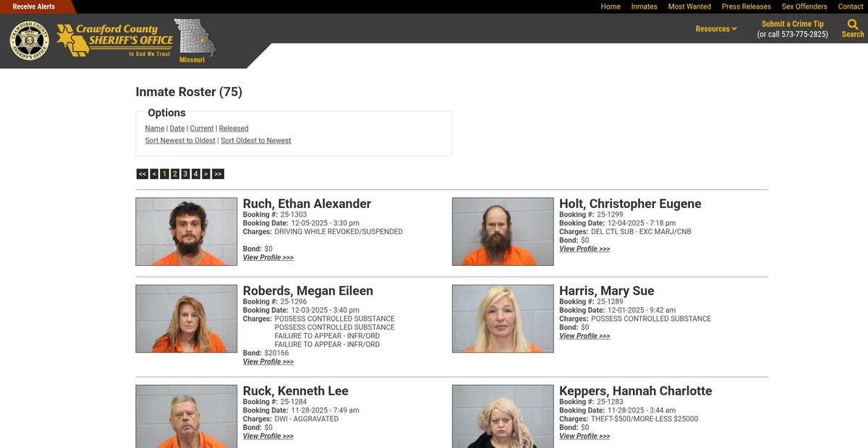Filter roster to Released inmates
Image resolution: width=868 pixels, height=448 pixels.
tap(234, 129)
